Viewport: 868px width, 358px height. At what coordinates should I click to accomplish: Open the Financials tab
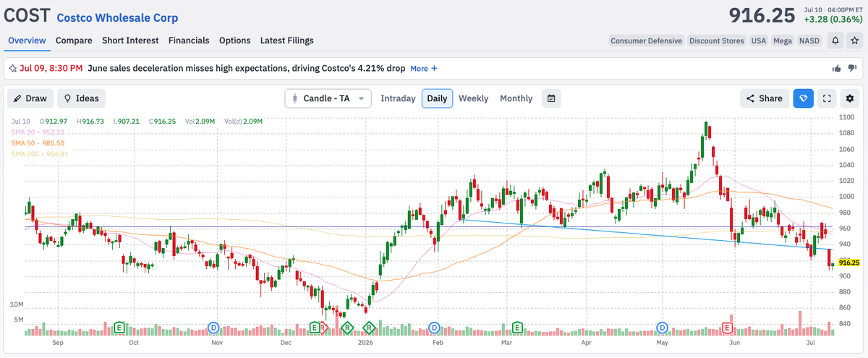189,41
